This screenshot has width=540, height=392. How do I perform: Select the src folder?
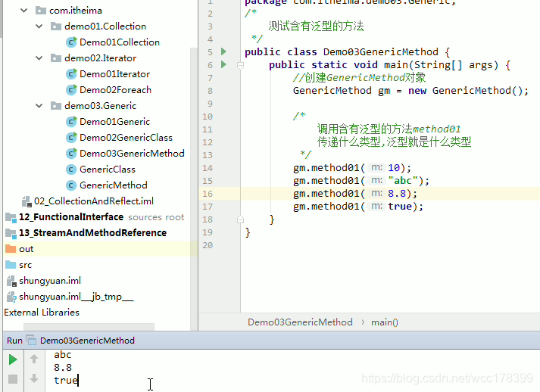(x=26, y=265)
